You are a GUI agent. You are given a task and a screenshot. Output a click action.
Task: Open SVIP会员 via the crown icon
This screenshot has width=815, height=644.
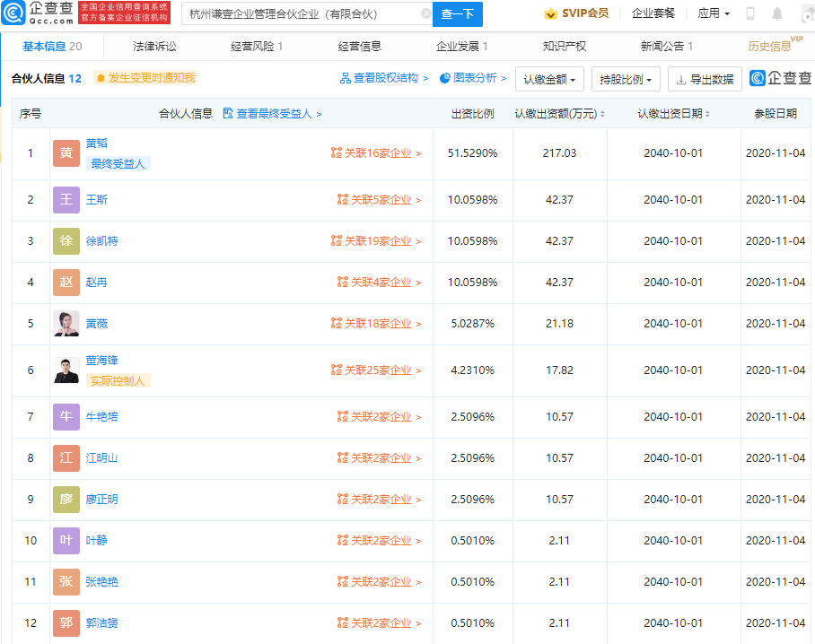point(548,13)
